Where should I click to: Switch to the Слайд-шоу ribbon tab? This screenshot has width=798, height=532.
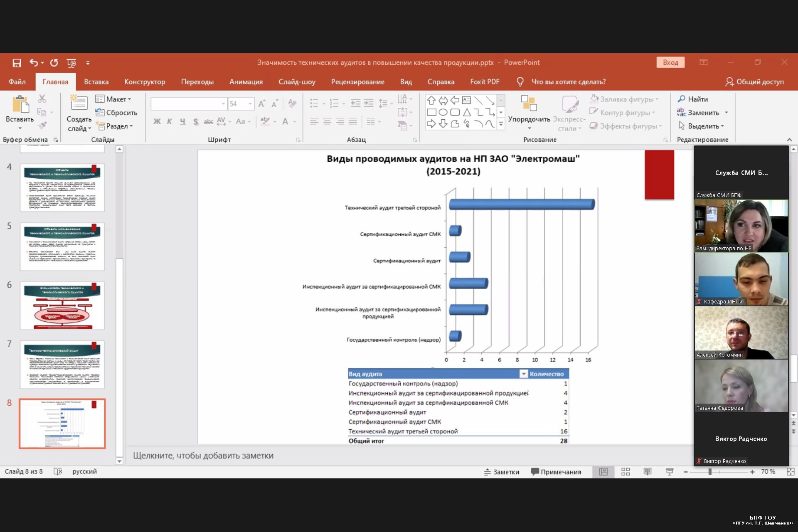coord(297,81)
